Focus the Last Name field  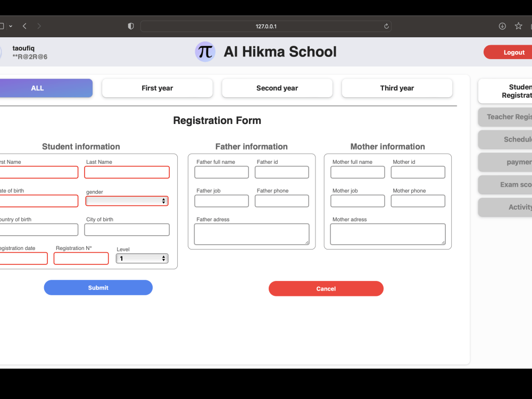coord(127,172)
